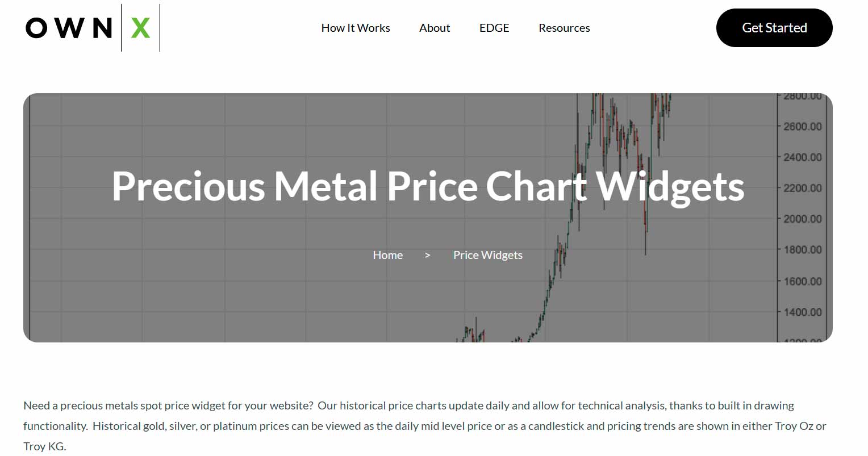
Task: Follow the Home breadcrumb link
Action: click(x=388, y=255)
